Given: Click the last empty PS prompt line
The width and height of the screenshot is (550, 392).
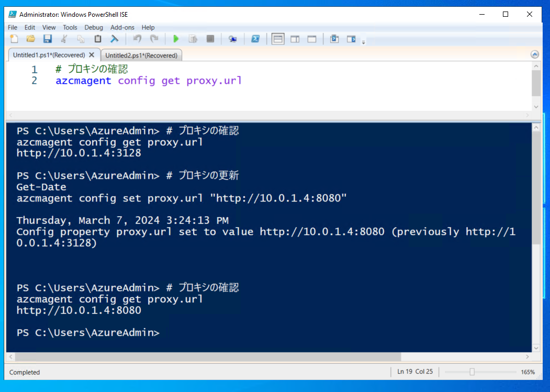Looking at the screenshot, I should [x=88, y=333].
